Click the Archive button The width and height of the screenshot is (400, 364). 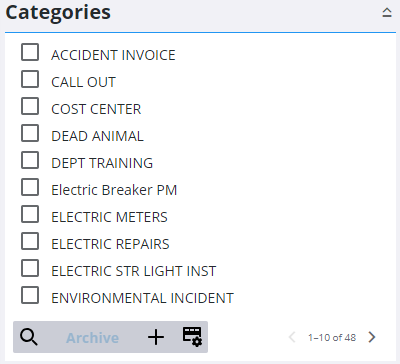click(x=93, y=338)
